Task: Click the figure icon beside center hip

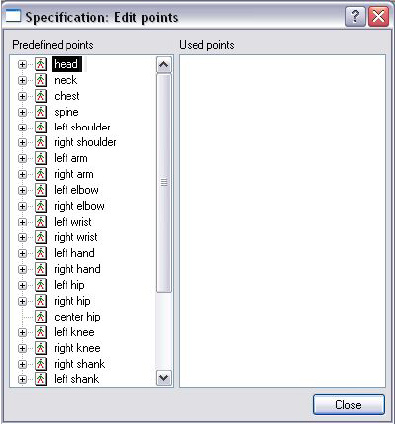Action: point(41,317)
